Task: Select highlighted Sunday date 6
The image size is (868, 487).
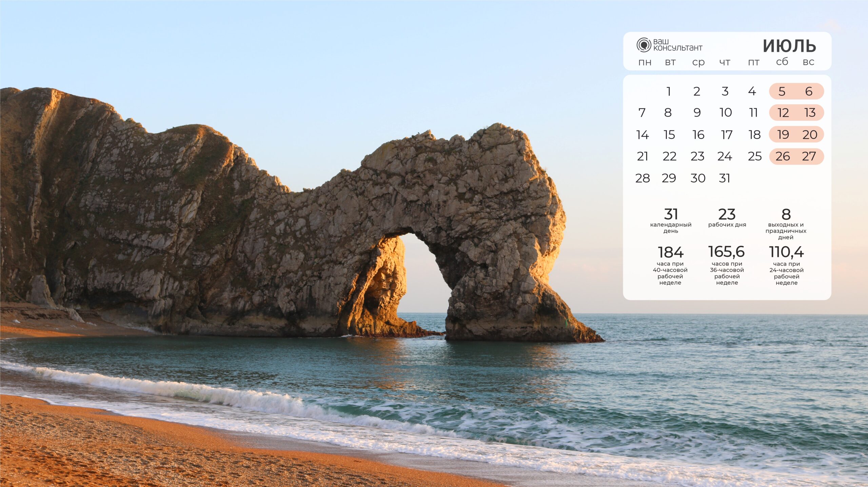Action: point(809,92)
